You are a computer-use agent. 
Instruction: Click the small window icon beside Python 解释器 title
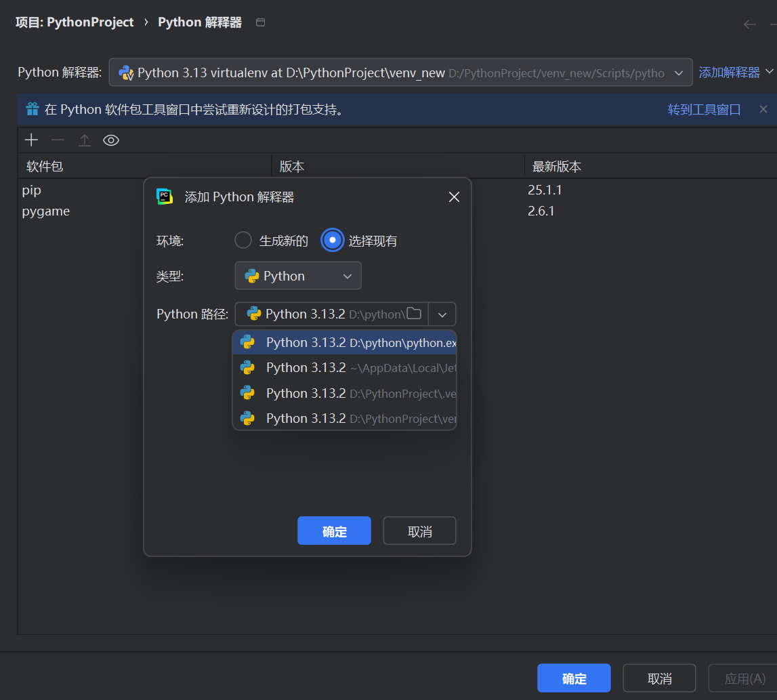click(x=260, y=22)
